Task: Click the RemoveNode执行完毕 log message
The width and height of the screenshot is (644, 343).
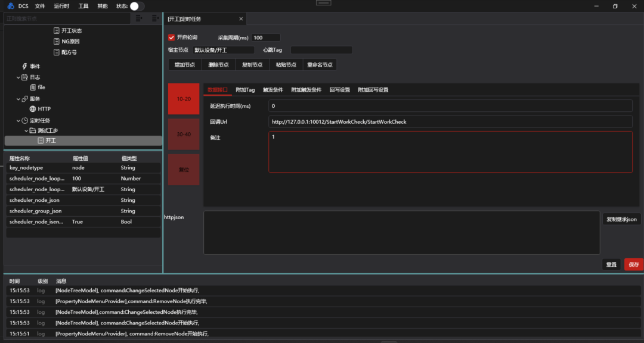Action: (131, 301)
